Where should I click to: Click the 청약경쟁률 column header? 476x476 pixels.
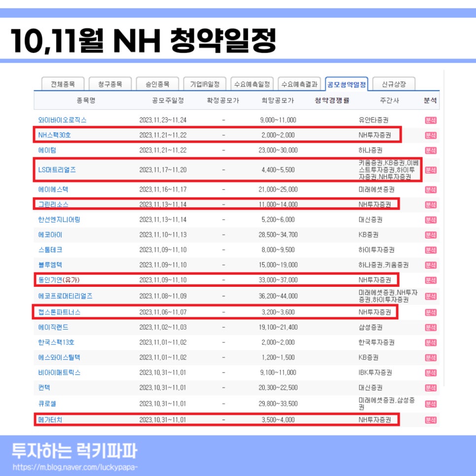[332, 101]
